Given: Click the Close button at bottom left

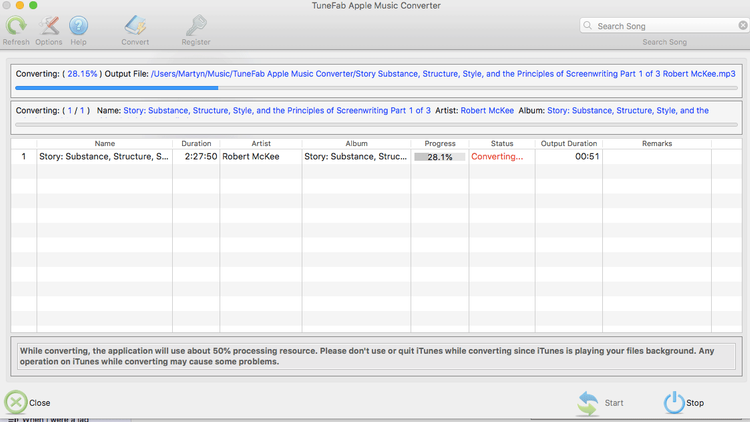Looking at the screenshot, I should click(28, 402).
